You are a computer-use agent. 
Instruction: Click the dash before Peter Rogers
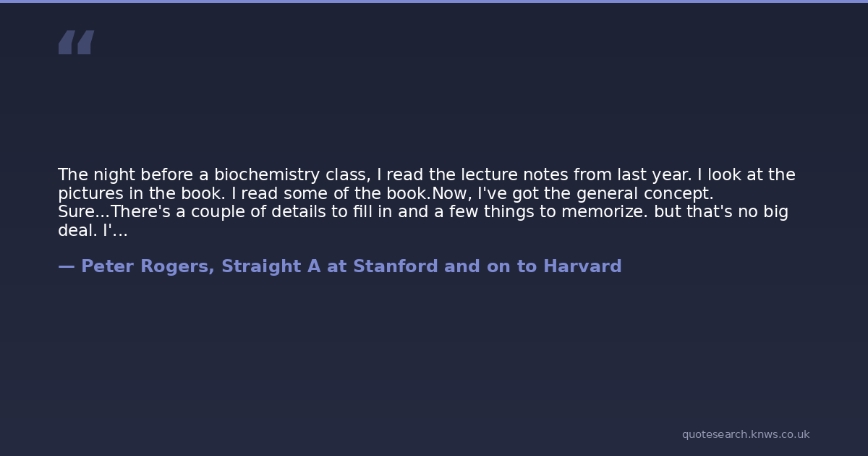pyautogui.click(x=66, y=266)
